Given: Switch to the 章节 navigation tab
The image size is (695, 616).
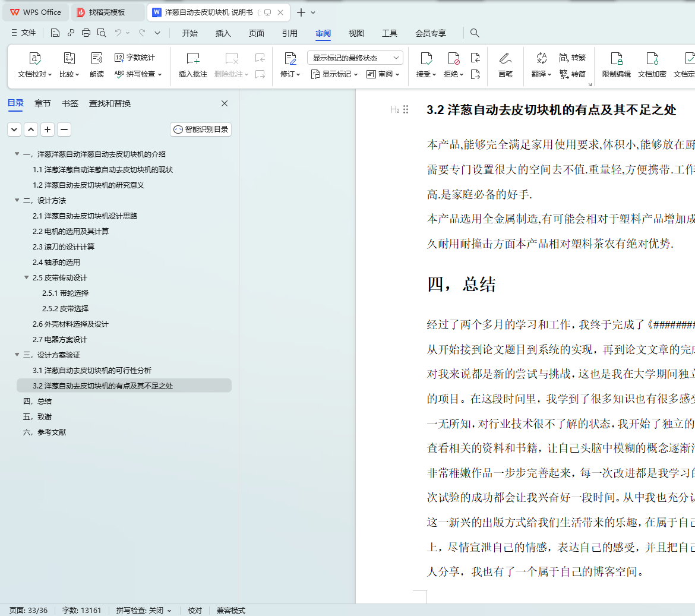Looking at the screenshot, I should [43, 103].
